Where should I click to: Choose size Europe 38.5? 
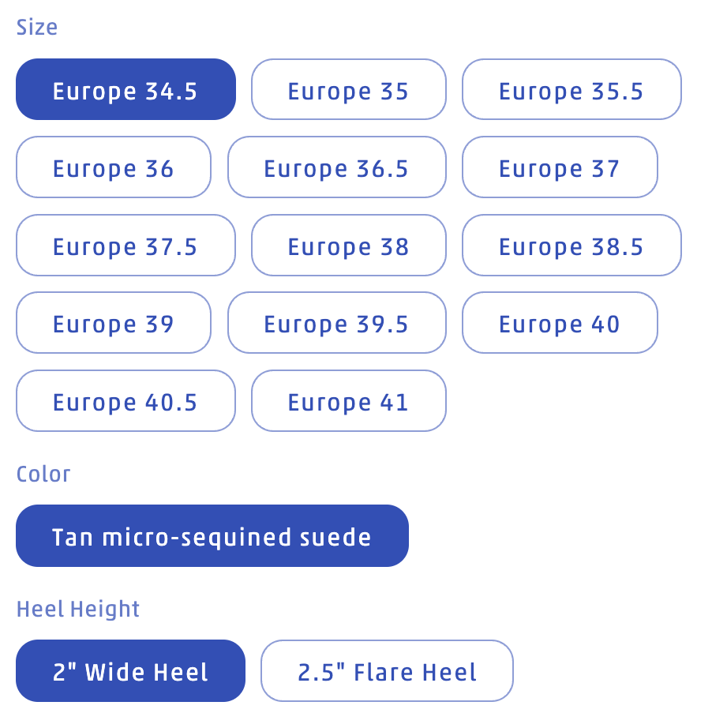point(571,246)
